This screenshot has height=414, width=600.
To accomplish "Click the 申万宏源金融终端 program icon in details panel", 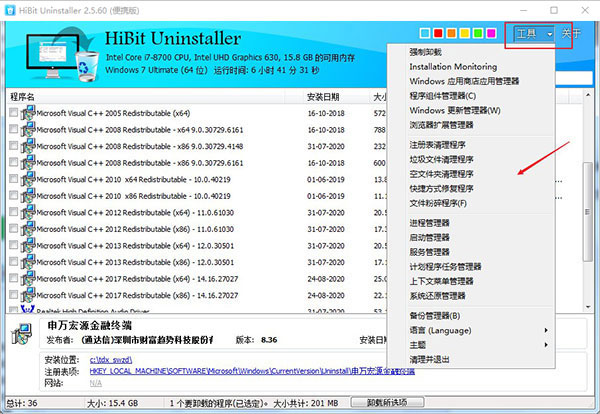I will [x=22, y=334].
